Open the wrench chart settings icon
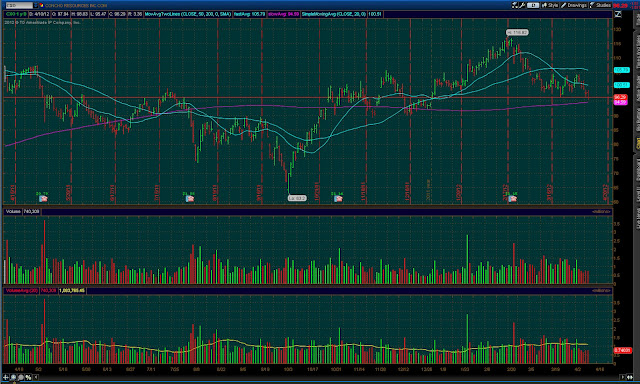This screenshot has width=640, height=384. click(x=522, y=5)
